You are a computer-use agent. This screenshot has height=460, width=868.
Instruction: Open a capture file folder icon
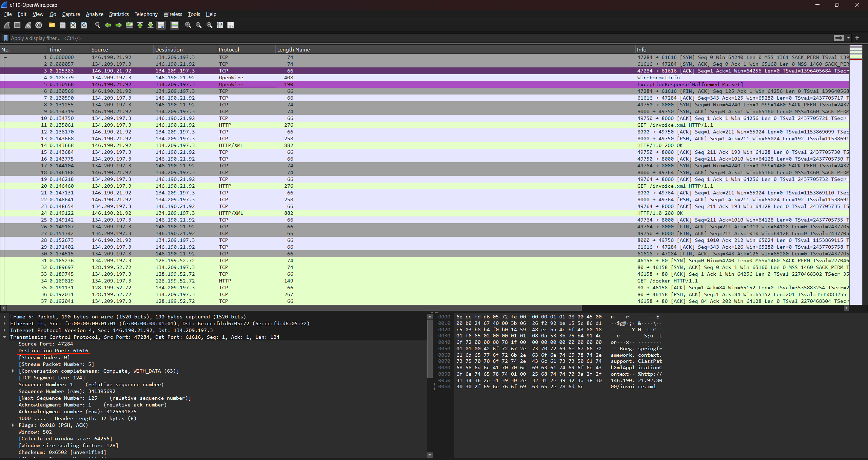coord(52,25)
